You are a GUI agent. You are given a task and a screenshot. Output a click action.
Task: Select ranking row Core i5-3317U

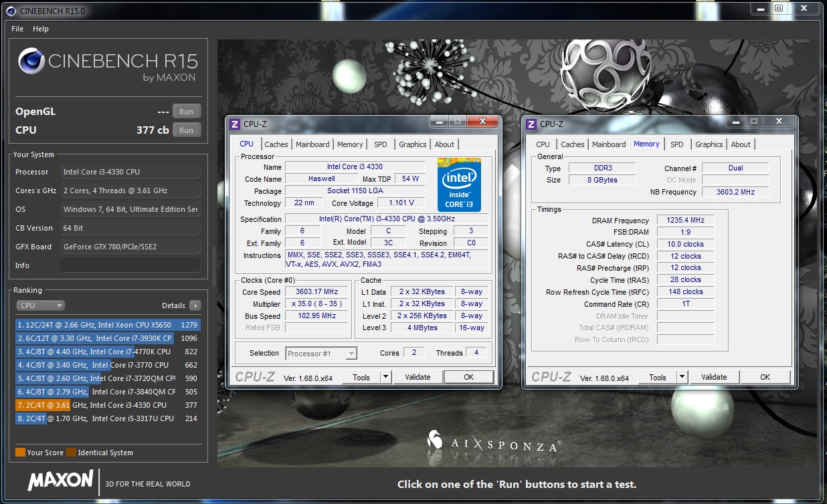[x=108, y=418]
